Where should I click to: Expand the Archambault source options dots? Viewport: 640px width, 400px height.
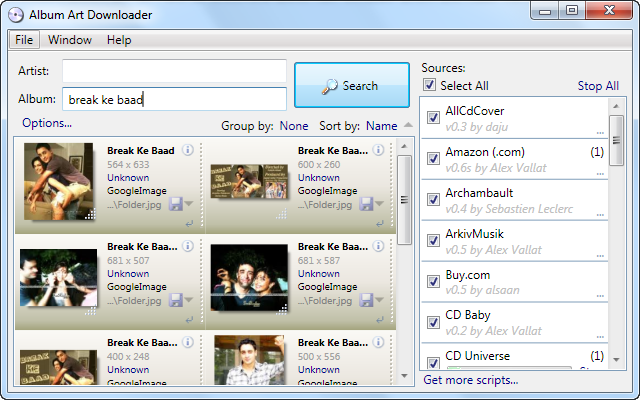(x=600, y=214)
